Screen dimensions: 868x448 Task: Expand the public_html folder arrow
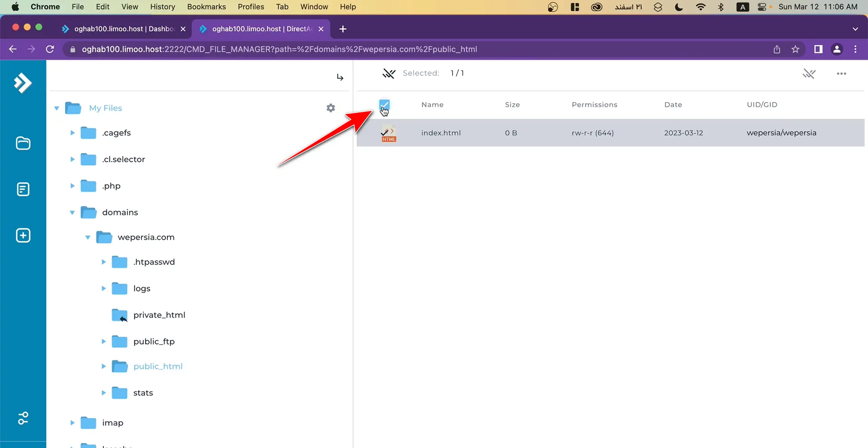coord(104,367)
